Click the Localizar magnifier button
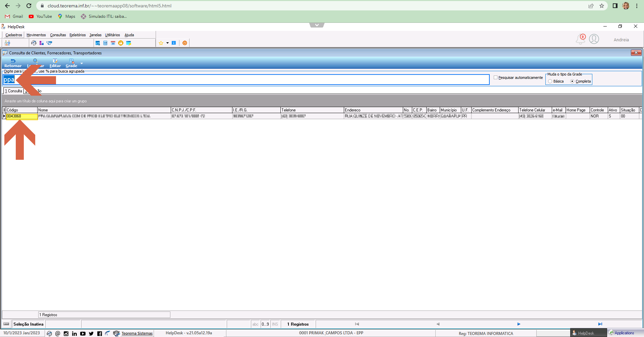This screenshot has height=337, width=644. pyautogui.click(x=36, y=63)
